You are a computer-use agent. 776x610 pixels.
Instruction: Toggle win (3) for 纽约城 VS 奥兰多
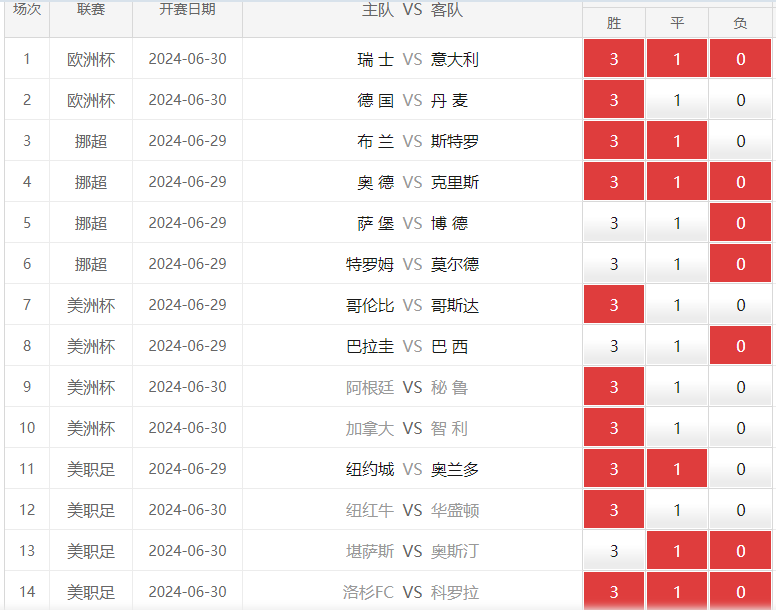(614, 469)
